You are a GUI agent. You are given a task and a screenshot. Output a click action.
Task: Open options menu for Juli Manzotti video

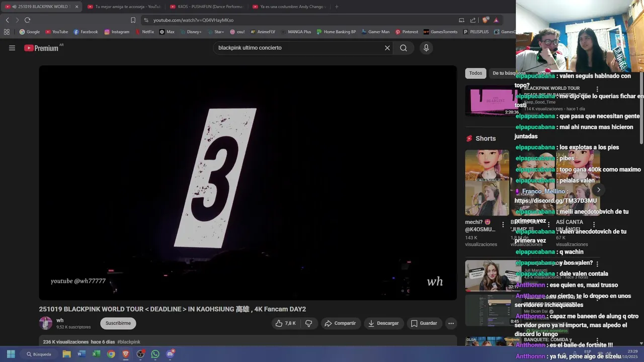(597, 264)
